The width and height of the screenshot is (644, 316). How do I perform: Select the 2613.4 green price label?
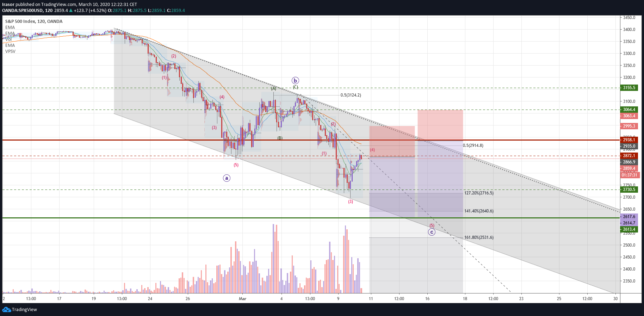pyautogui.click(x=629, y=229)
